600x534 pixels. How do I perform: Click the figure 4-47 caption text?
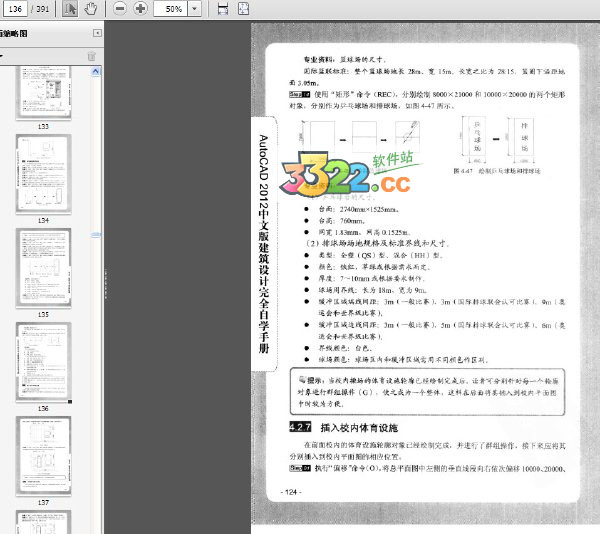coord(497,171)
